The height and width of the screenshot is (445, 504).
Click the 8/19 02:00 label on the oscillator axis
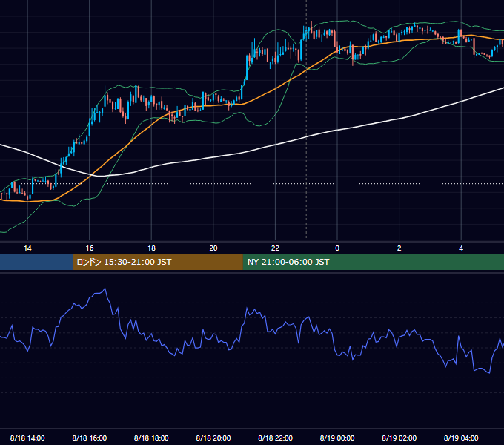[399, 438]
